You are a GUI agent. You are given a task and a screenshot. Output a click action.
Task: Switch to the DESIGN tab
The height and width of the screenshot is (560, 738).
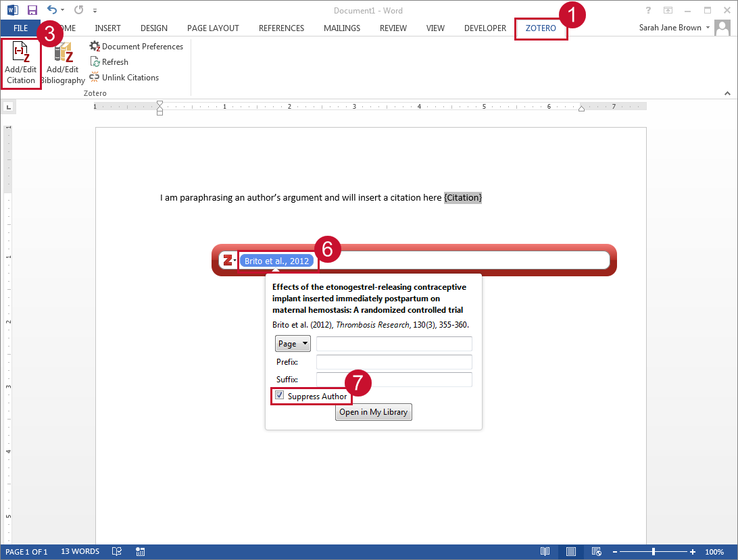(154, 28)
